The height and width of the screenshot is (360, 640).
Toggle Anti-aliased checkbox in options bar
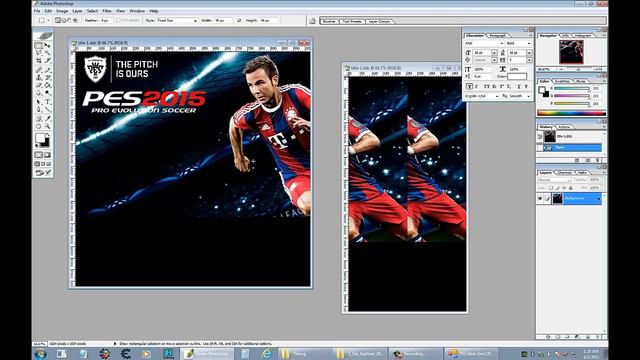118,20
